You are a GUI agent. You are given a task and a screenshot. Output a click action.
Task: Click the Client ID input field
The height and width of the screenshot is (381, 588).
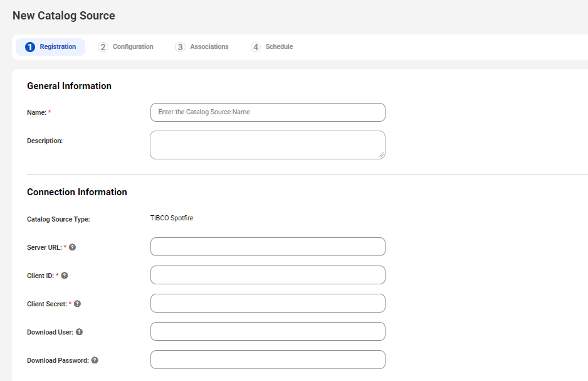268,275
